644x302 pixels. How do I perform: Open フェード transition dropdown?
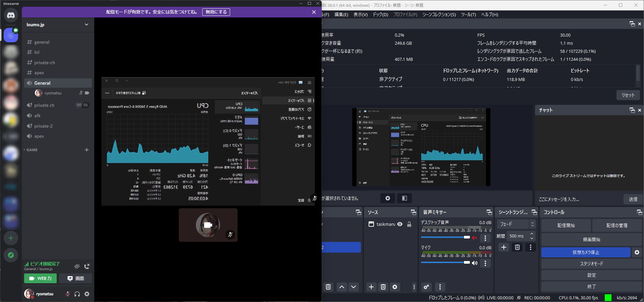point(516,224)
